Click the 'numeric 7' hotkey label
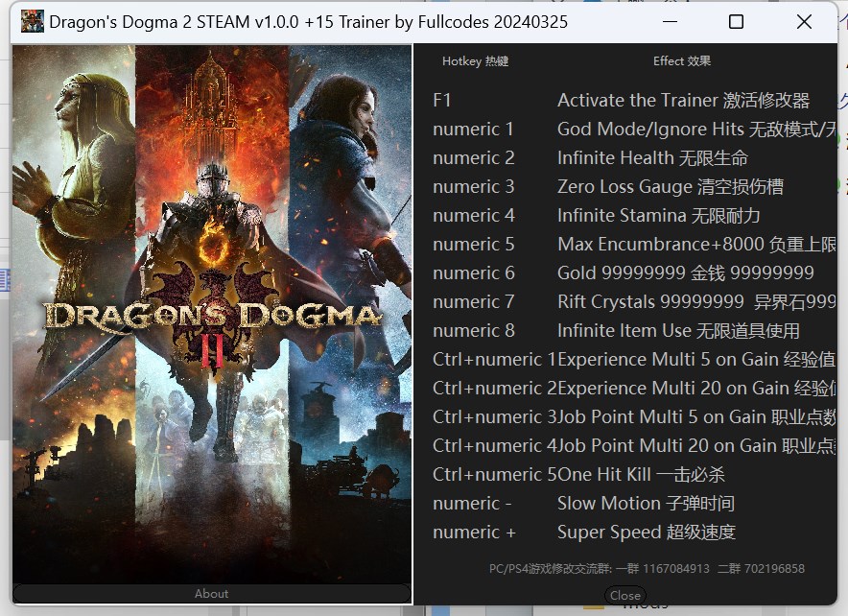This screenshot has width=848, height=616. point(474,302)
